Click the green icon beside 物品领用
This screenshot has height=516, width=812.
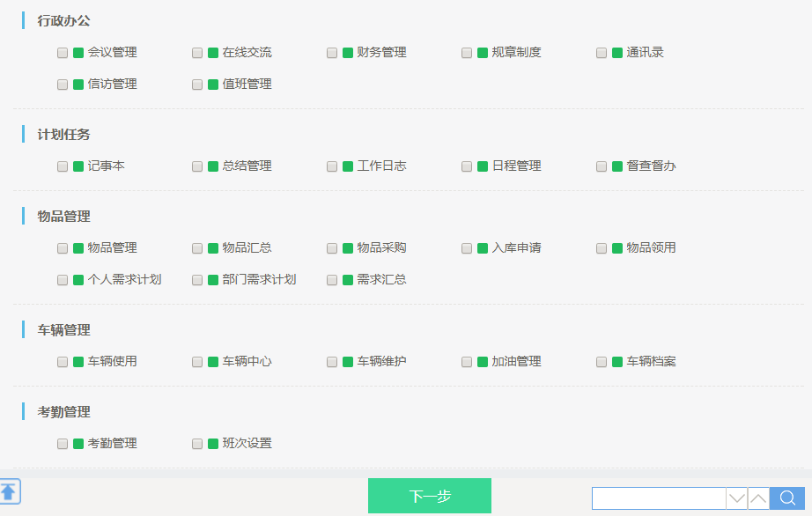coord(617,248)
